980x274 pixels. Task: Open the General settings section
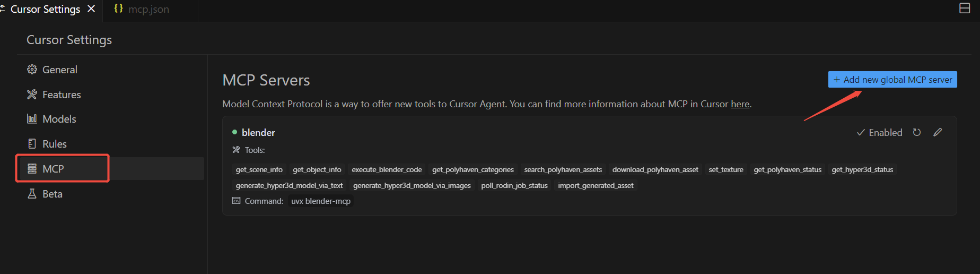(x=52, y=70)
